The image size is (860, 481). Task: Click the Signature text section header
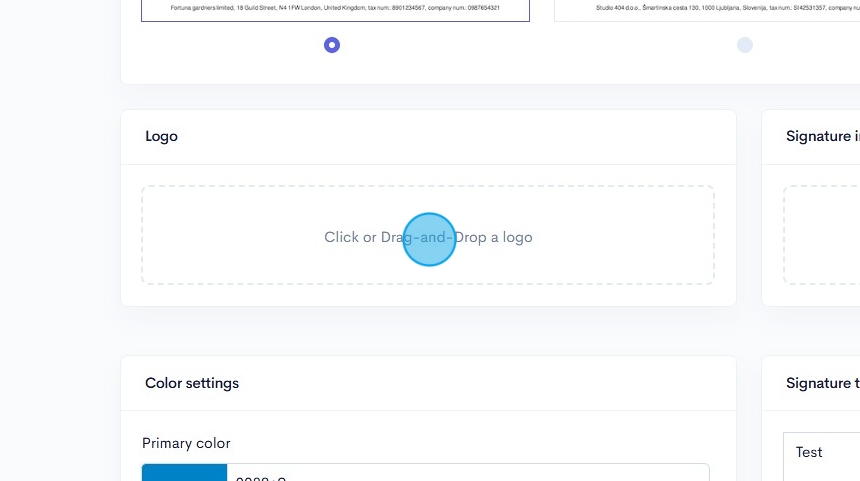pyautogui.click(x=822, y=383)
